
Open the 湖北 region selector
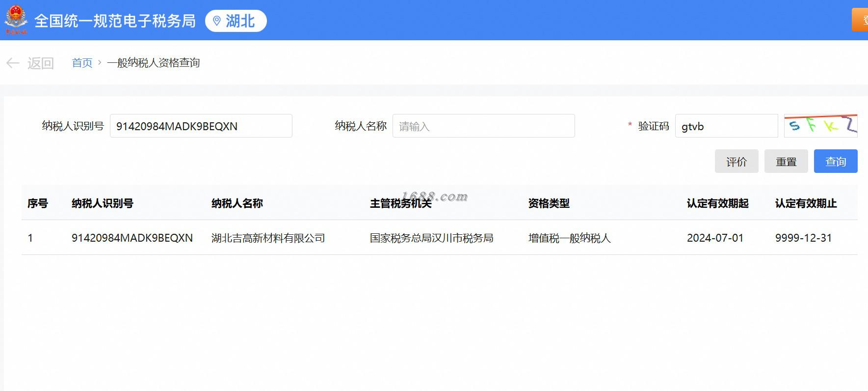click(236, 21)
